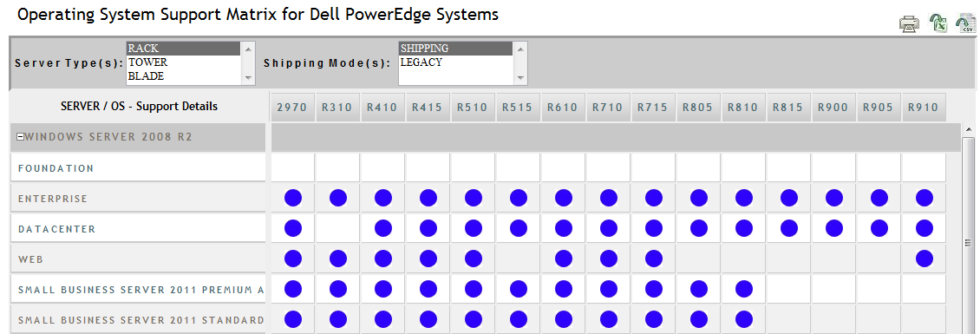Click Datacenter support dot for R805

point(699,228)
